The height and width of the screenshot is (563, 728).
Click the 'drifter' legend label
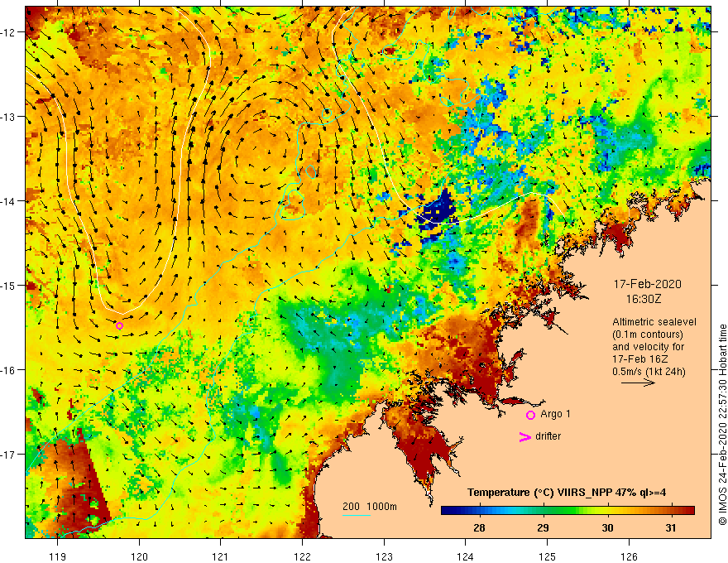coord(548,436)
